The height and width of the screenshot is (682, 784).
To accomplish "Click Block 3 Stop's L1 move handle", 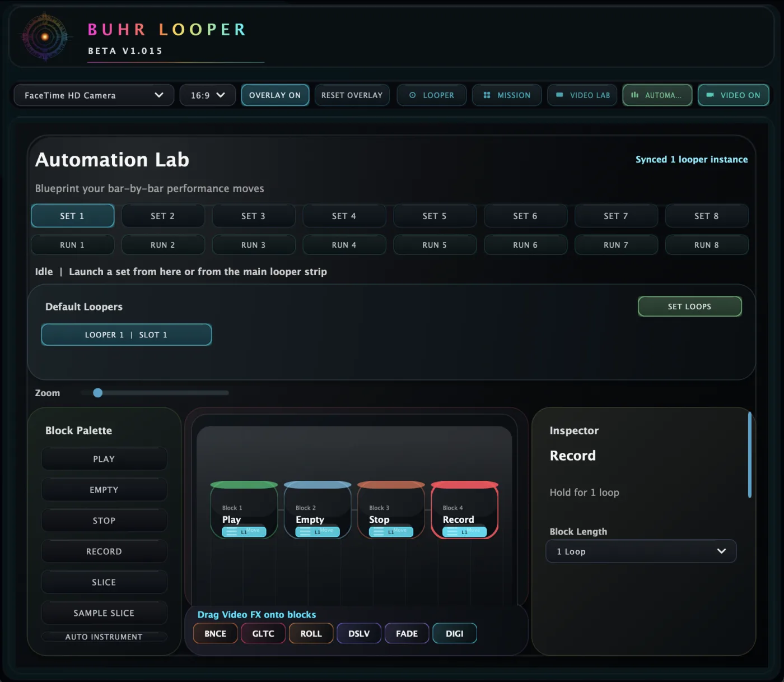I will point(391,532).
